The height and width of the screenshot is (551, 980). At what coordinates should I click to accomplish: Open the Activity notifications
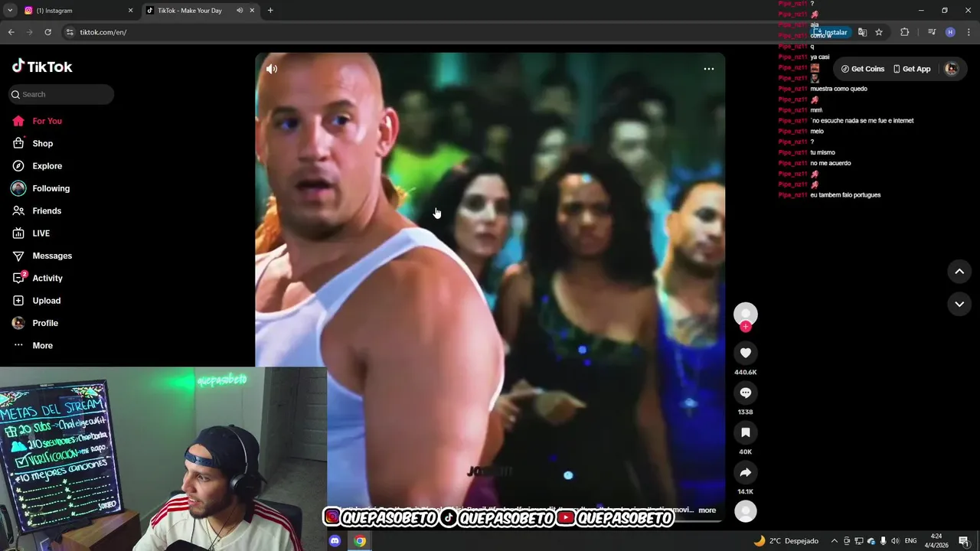pyautogui.click(x=37, y=278)
